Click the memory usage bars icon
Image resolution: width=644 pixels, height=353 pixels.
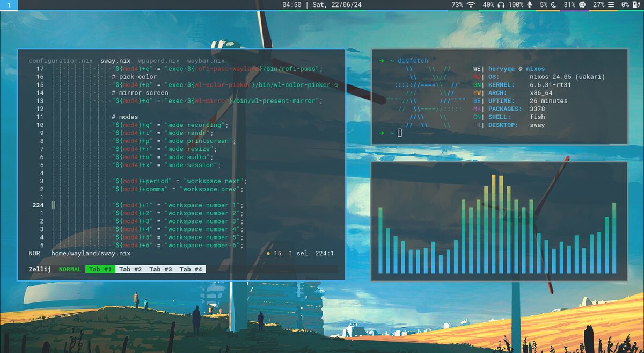(x=610, y=5)
